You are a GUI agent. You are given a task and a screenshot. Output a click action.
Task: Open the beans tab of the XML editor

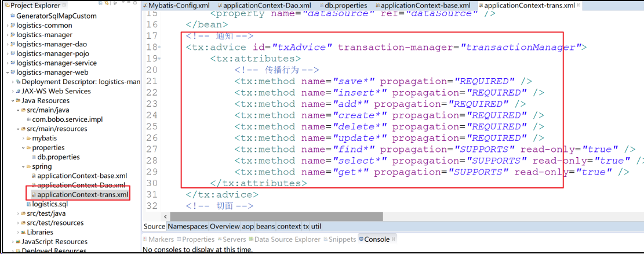coord(265,227)
